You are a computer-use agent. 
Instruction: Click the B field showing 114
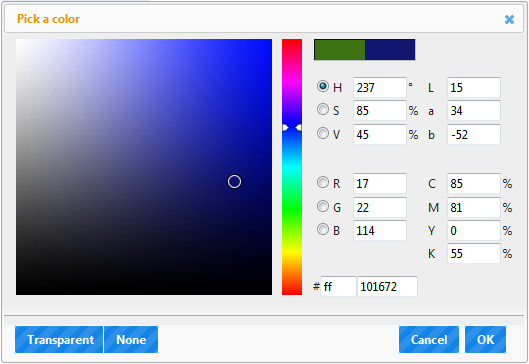[x=380, y=230]
